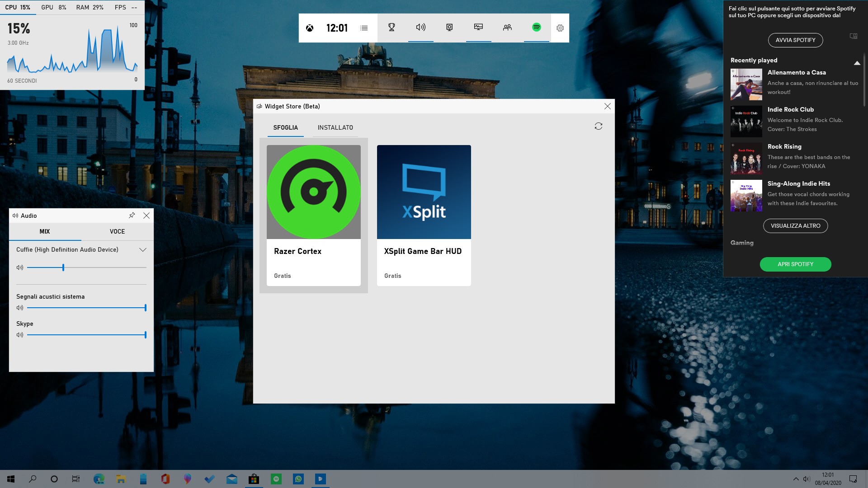The width and height of the screenshot is (868, 488).
Task: Switch to the VOCE tab in Audio
Action: coord(118,231)
